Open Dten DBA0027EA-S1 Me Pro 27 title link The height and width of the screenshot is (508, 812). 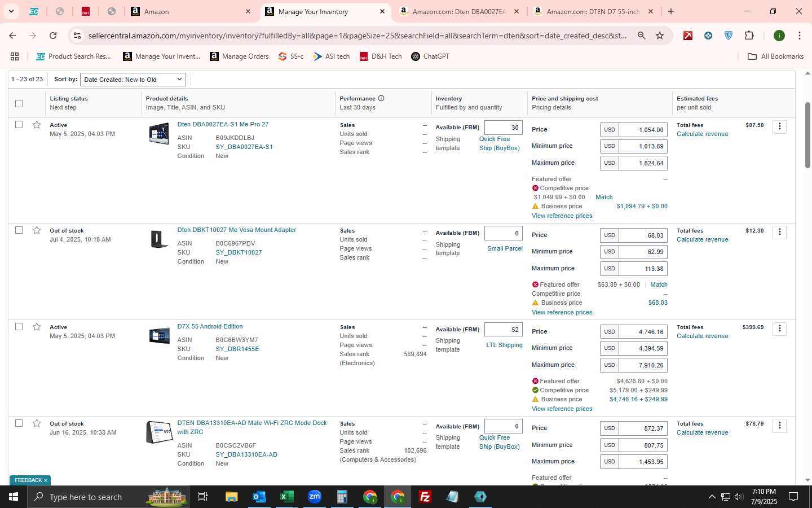223,124
